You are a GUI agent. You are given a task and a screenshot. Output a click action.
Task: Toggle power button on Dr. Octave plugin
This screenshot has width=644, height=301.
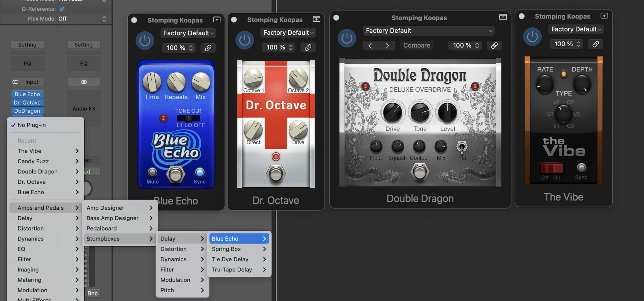[245, 40]
